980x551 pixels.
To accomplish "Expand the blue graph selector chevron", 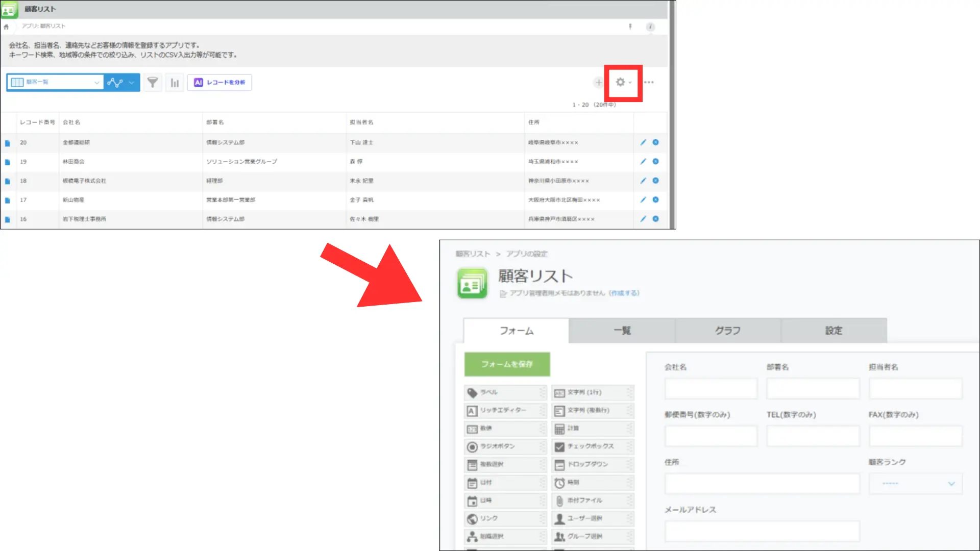I will coord(132,82).
